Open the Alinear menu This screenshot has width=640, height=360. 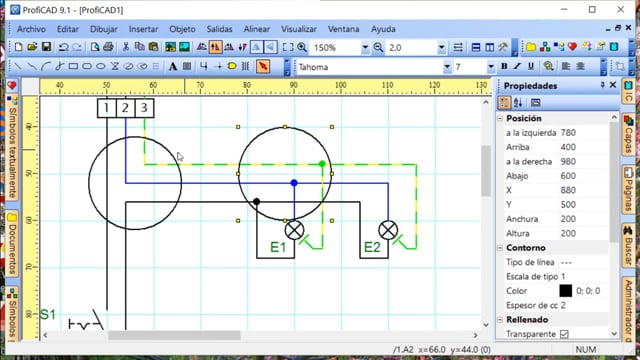pos(256,29)
